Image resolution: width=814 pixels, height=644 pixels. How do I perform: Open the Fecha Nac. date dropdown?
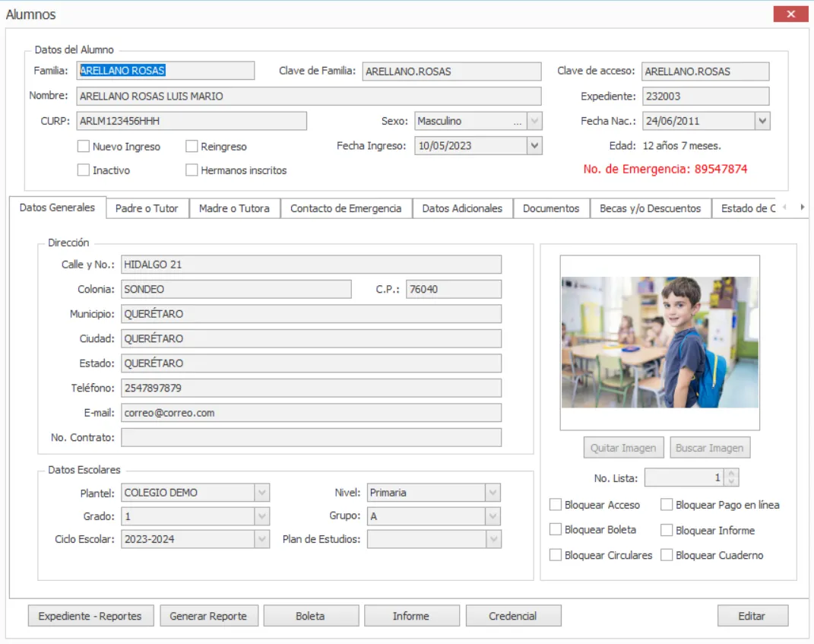(x=762, y=121)
